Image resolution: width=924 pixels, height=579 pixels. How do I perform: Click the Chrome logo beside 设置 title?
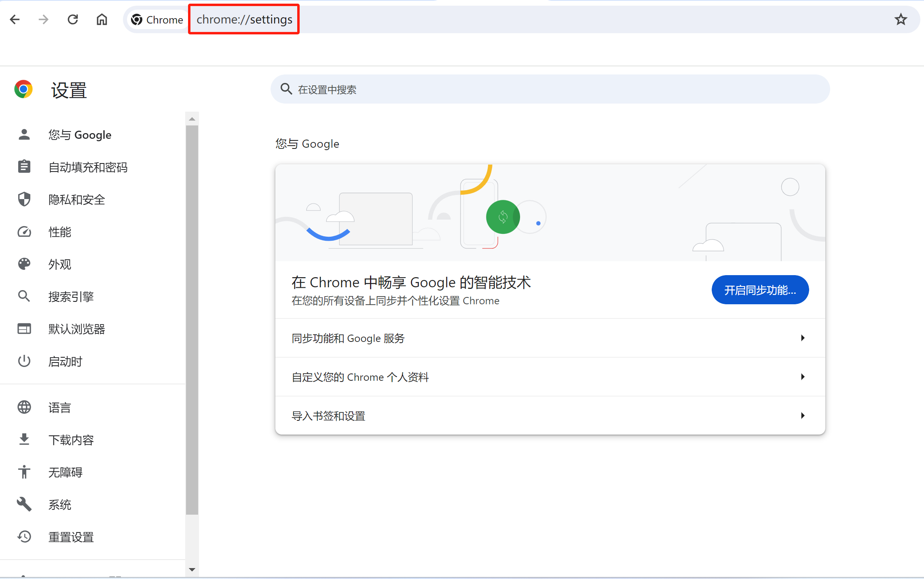pos(23,89)
